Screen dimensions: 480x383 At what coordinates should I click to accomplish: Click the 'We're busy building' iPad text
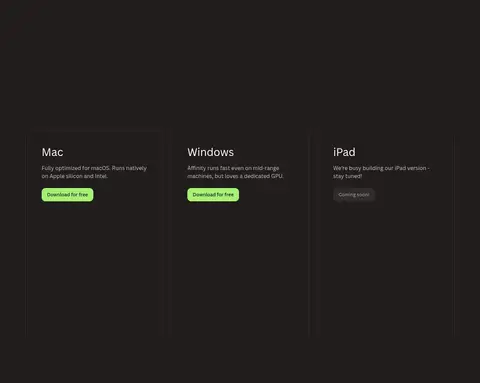click(x=381, y=172)
